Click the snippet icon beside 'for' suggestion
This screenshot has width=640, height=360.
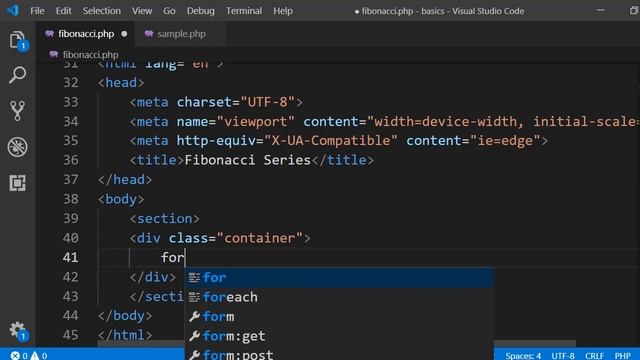pyautogui.click(x=194, y=278)
